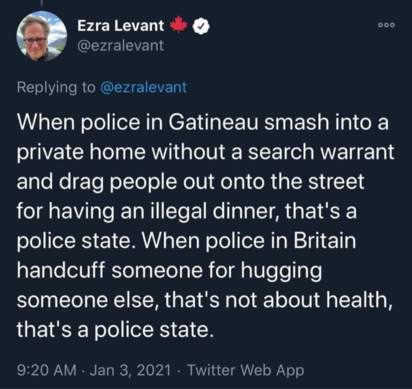Click the final "police state." in the last line
This screenshot has width=412, height=389.
pos(154,330)
